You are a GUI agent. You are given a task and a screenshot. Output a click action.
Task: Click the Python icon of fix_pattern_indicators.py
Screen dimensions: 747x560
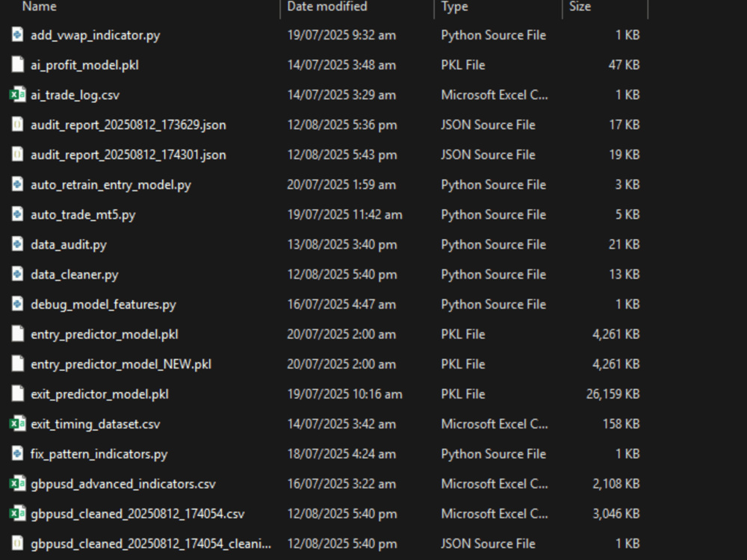[x=18, y=454]
